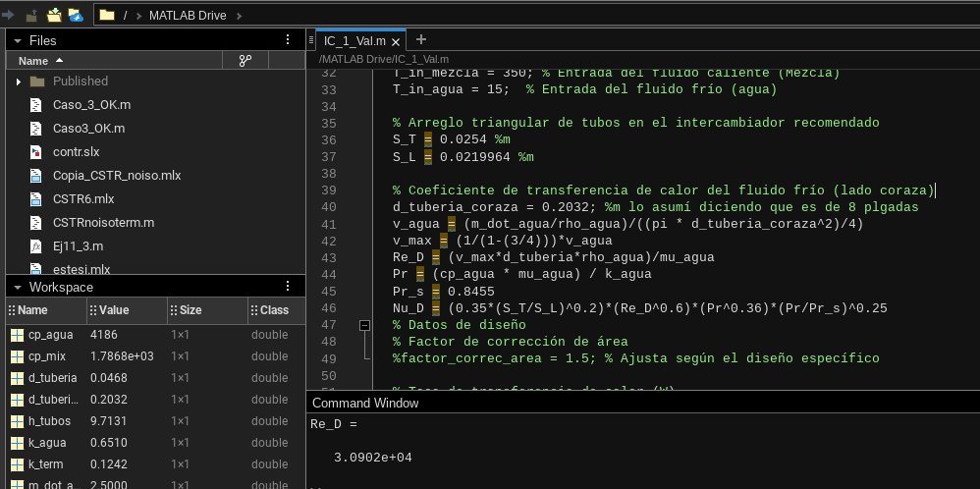This screenshot has height=489, width=980.
Task: Open the MATLAB Drive cloud folder icon
Action: point(76,15)
